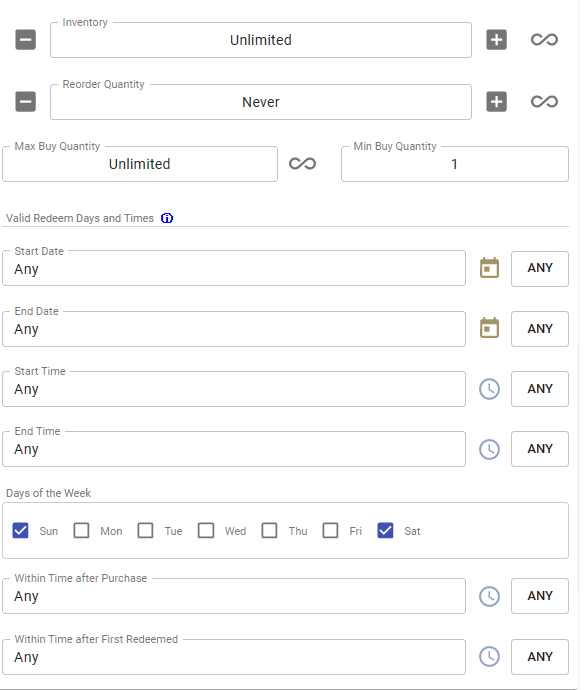Viewport: 586px width, 690px height.
Task: Enable the Mon day checkbox
Action: (81, 531)
